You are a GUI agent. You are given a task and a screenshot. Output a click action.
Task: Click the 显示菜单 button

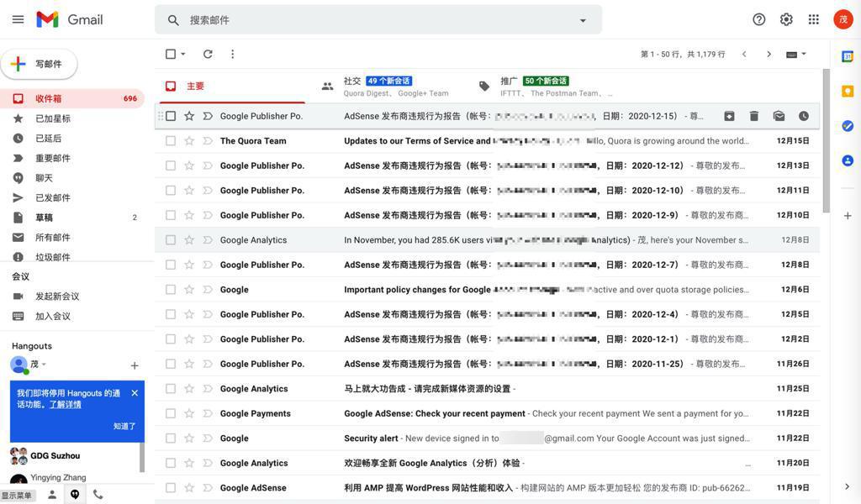point(17,496)
